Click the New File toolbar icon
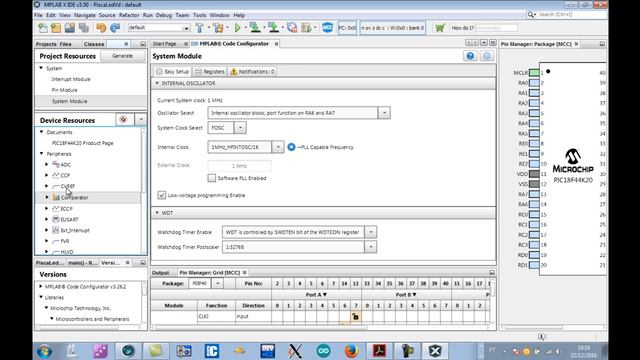Viewport: 640px width, 360px height. click(x=43, y=28)
